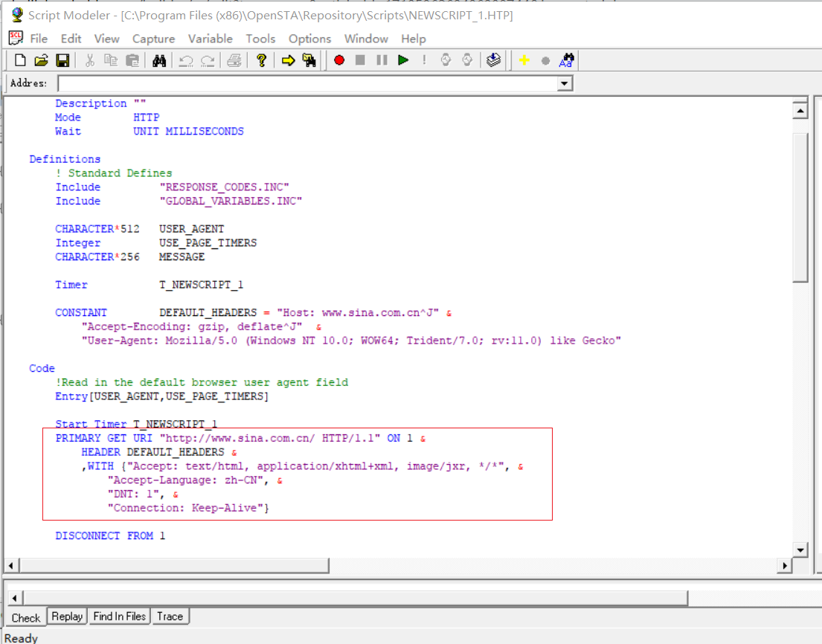Open a file with the folder icon
Screen dimensions: 822x644
pos(41,60)
